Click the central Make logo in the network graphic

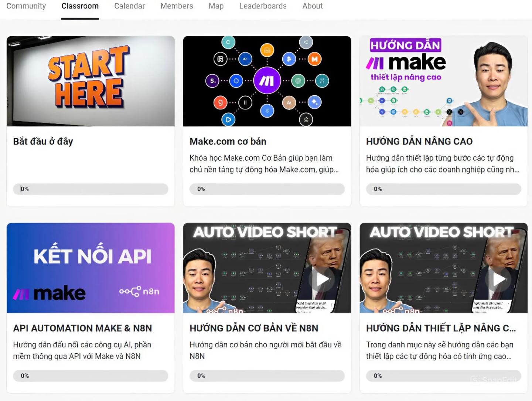(x=267, y=81)
